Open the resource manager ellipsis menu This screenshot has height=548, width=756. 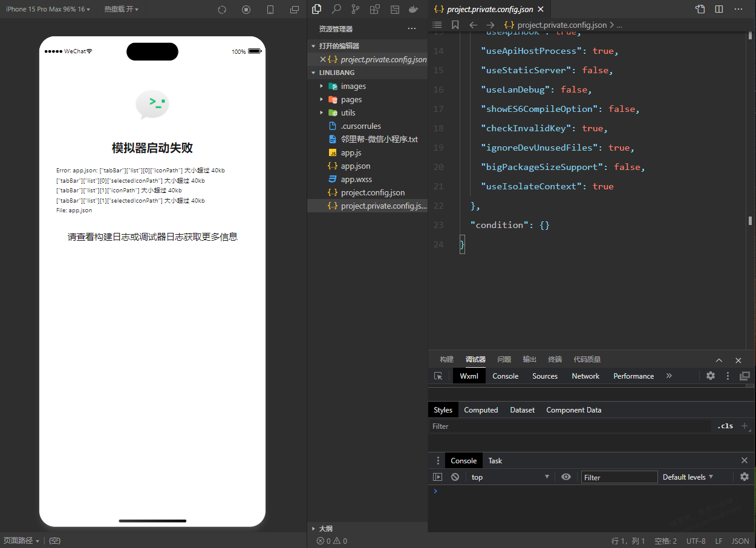pos(412,28)
